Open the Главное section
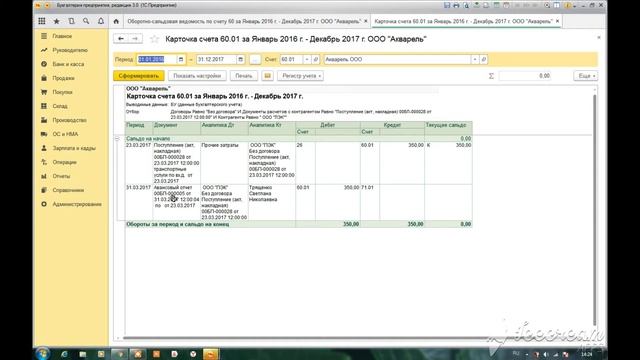This screenshot has height=360, width=640. pyautogui.click(x=62, y=36)
